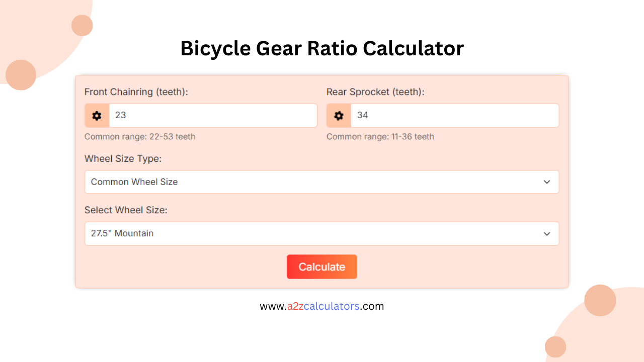Click the gear icon beside Rear Sprocket input
Screen dimensions: 644x362
pos(339,115)
